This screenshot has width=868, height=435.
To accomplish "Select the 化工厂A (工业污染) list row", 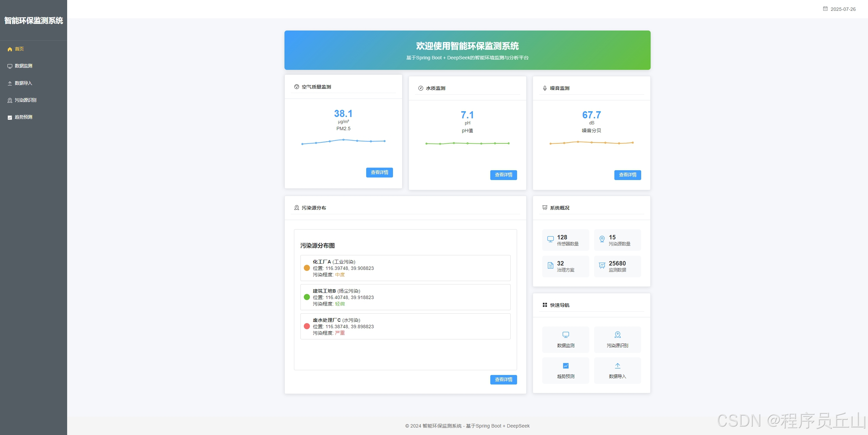I will [406, 268].
